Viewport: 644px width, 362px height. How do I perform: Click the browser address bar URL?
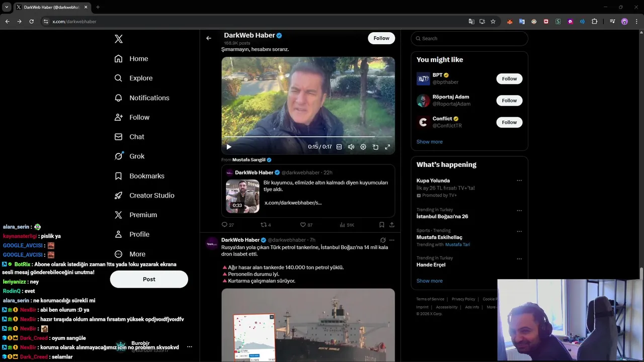coord(74,22)
